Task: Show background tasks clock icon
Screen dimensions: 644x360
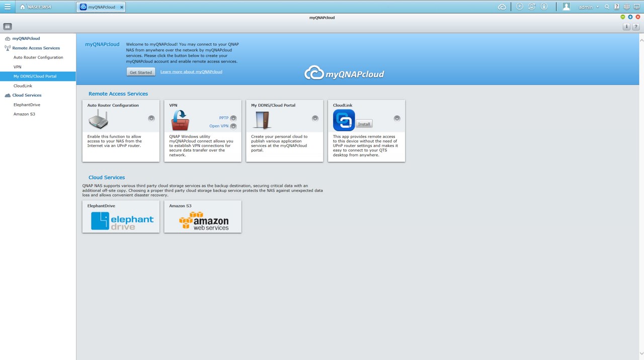Action: click(x=520, y=7)
